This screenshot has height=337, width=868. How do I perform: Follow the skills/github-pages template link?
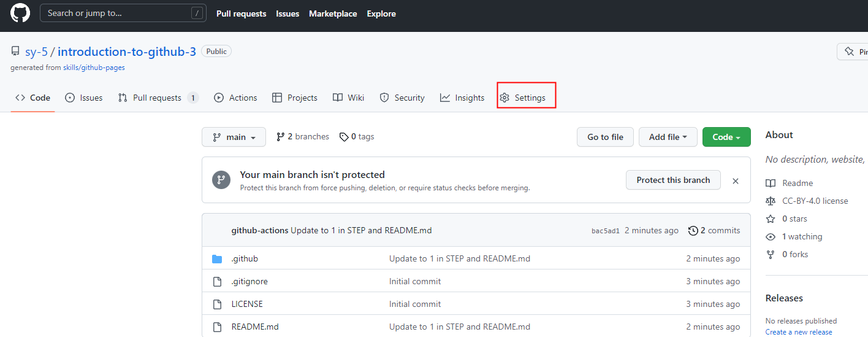[x=94, y=68]
